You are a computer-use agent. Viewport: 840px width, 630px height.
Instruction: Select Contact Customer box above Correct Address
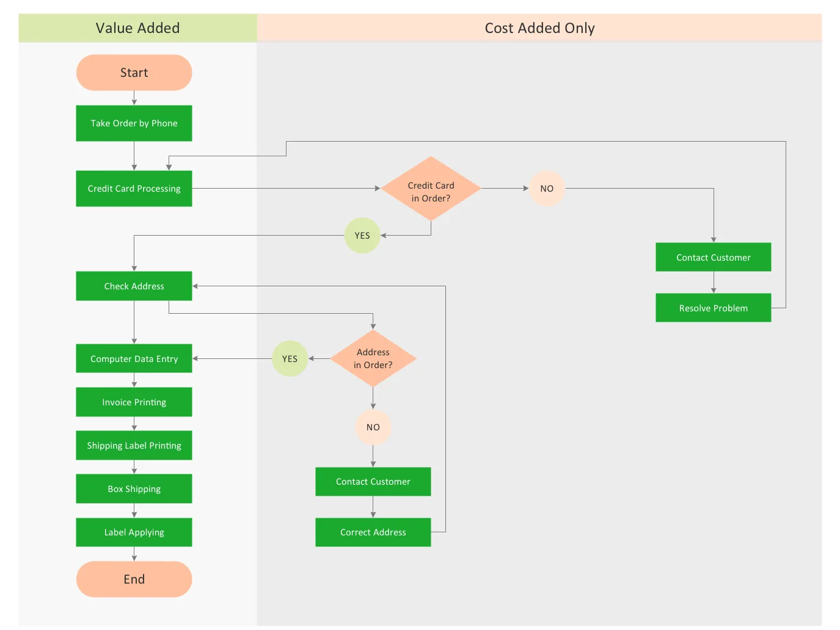(x=373, y=482)
